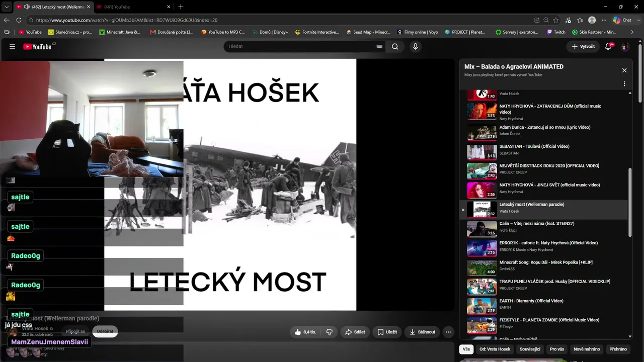The height and width of the screenshot is (362, 644).
Task: Select the Nově nahráno filter chip
Action: 587,349
